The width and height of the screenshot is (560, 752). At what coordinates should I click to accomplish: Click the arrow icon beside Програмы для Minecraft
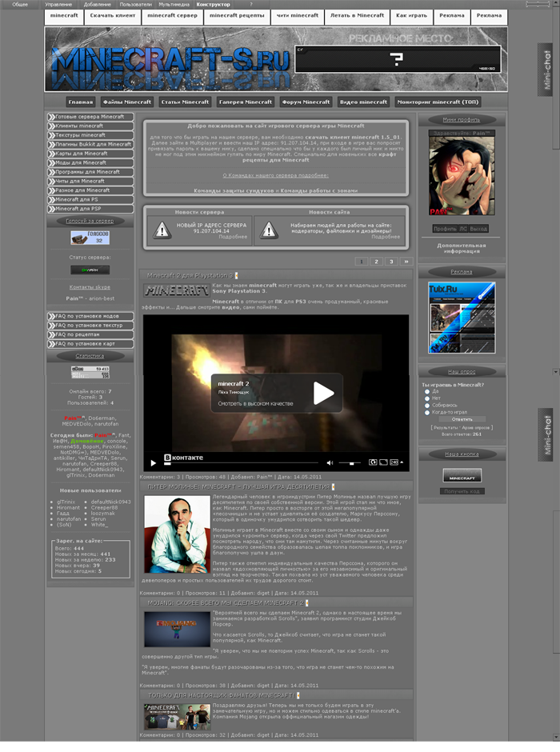coord(51,172)
